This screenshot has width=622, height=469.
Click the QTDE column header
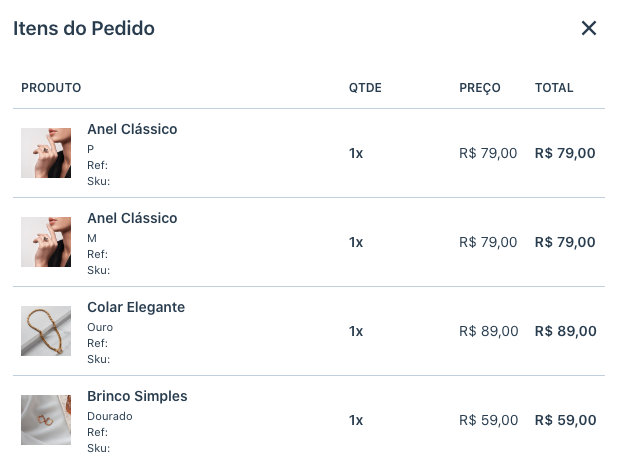click(365, 88)
